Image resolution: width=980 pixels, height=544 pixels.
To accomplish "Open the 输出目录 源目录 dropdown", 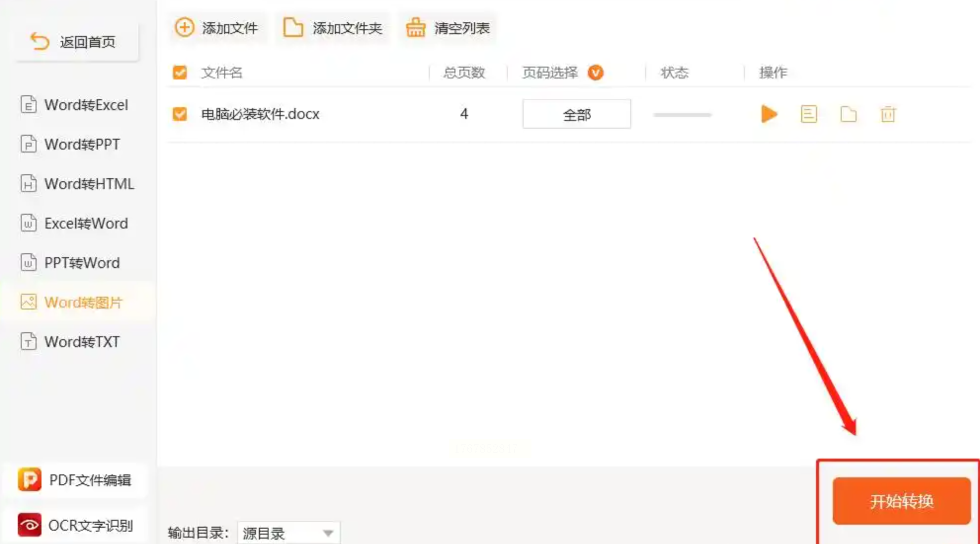I will click(288, 533).
